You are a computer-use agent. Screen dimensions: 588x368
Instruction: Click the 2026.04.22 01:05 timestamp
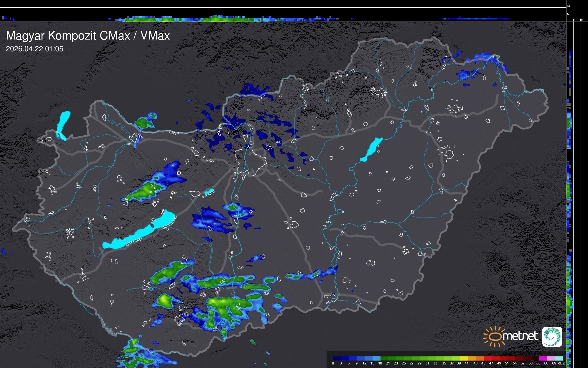point(34,49)
